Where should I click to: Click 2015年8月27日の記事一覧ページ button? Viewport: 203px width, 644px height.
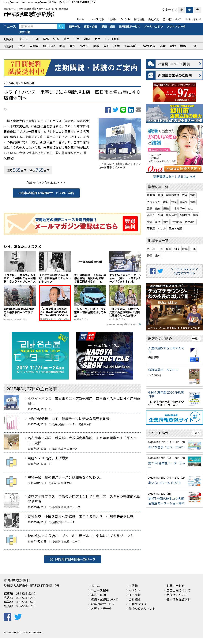[x=72, y=559]
